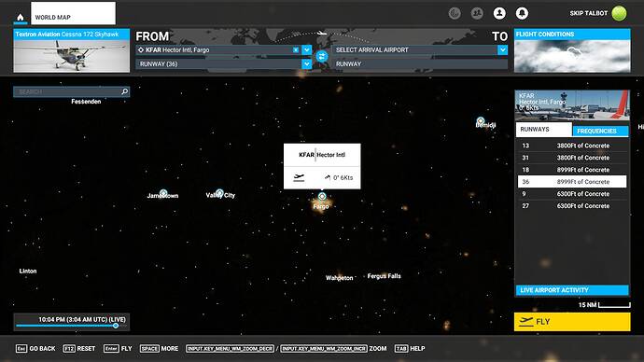
Task: Adjust the time of day slider handle
Action: coord(116,326)
